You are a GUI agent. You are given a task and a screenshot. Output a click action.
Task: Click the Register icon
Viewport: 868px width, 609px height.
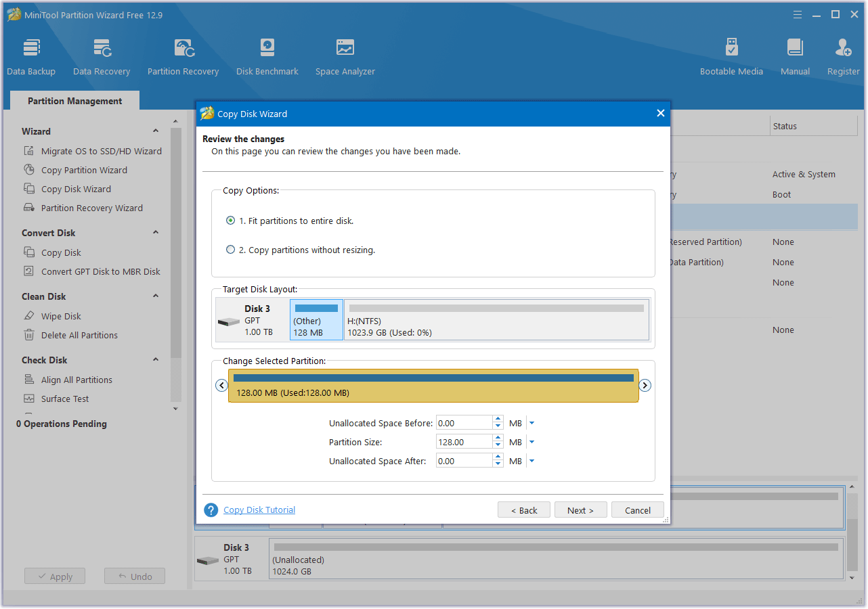click(843, 47)
